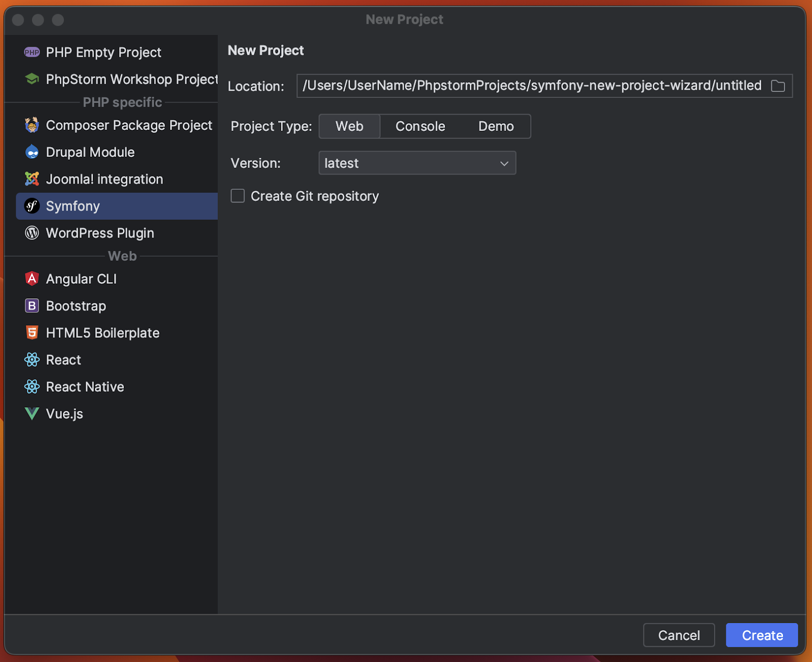
Task: Browse location with the folder icon
Action: click(777, 86)
